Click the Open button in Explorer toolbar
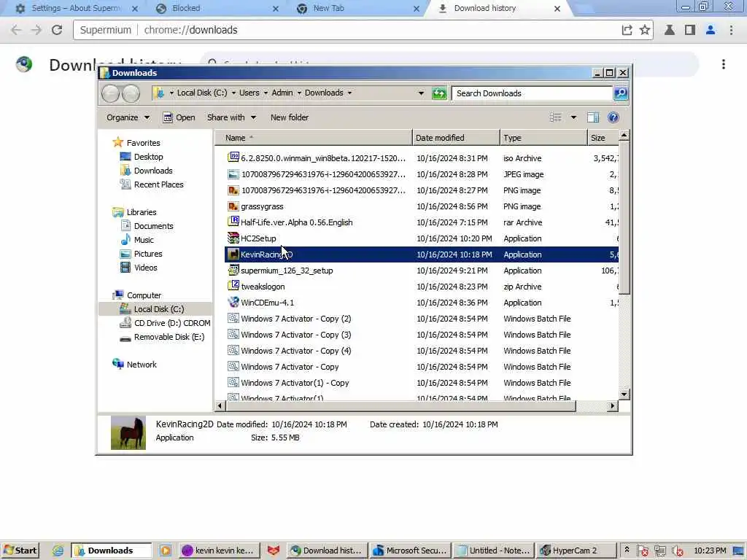This screenshot has width=747, height=560. [179, 117]
